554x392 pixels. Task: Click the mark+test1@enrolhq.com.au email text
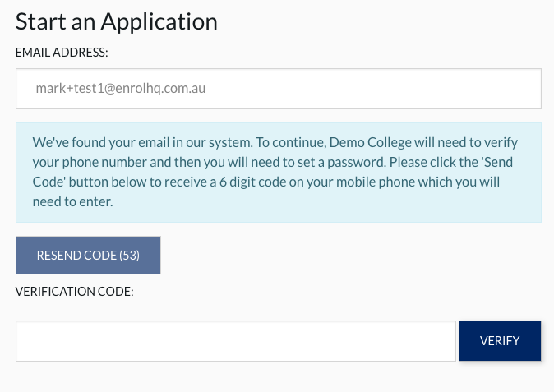tap(120, 88)
